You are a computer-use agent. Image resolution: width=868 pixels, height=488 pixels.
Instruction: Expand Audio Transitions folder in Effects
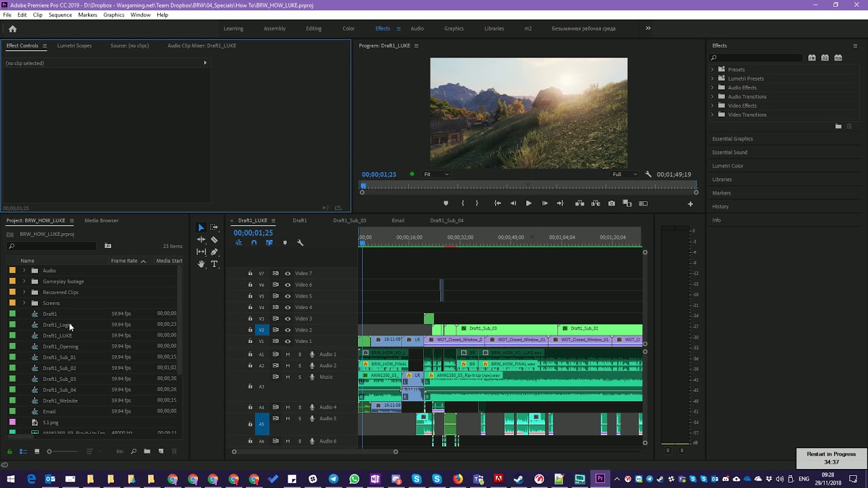click(713, 96)
